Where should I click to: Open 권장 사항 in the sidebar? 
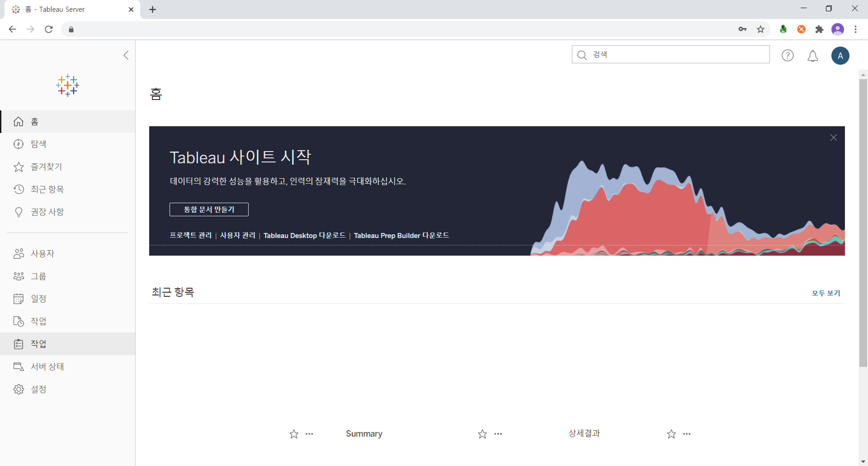point(68,212)
